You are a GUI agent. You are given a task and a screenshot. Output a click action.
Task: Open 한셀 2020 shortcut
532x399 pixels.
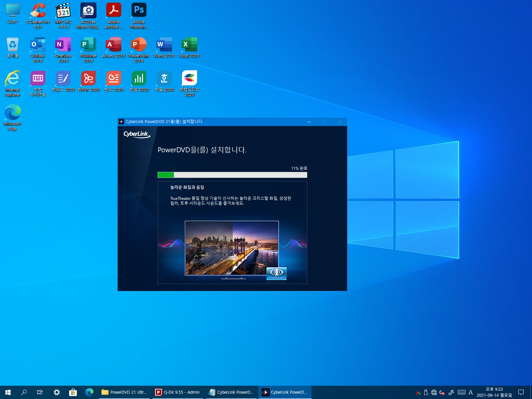[139, 82]
